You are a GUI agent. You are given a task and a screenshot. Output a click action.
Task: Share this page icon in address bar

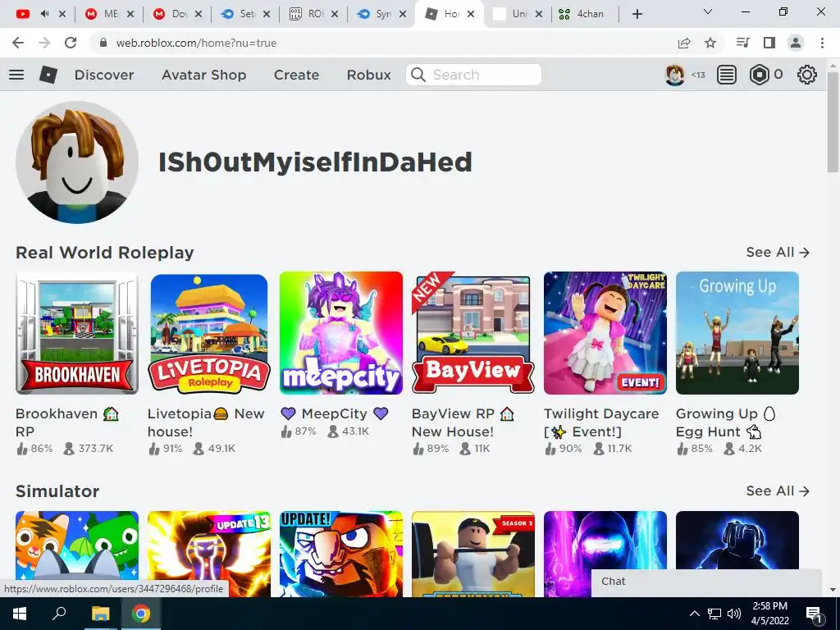[684, 43]
